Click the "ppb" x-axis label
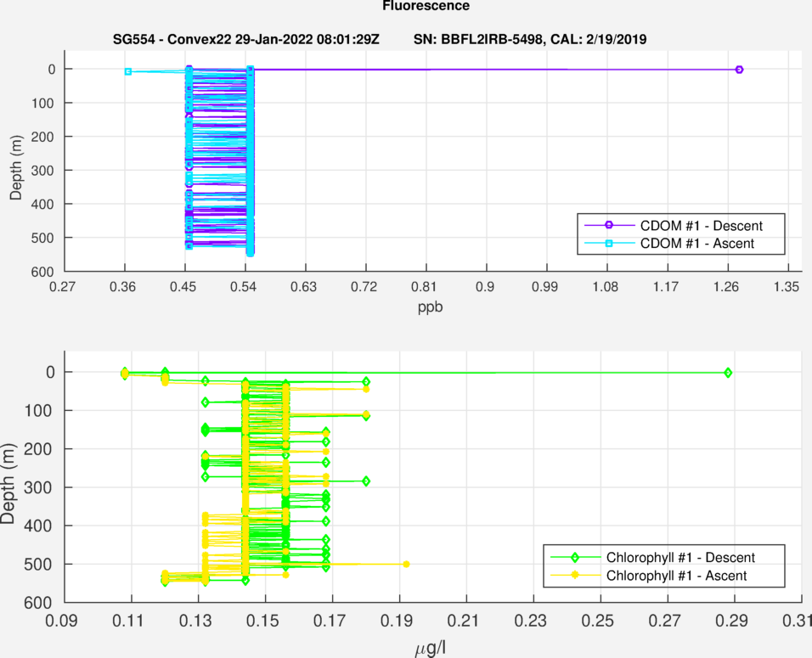The height and width of the screenshot is (658, 812). click(x=431, y=307)
